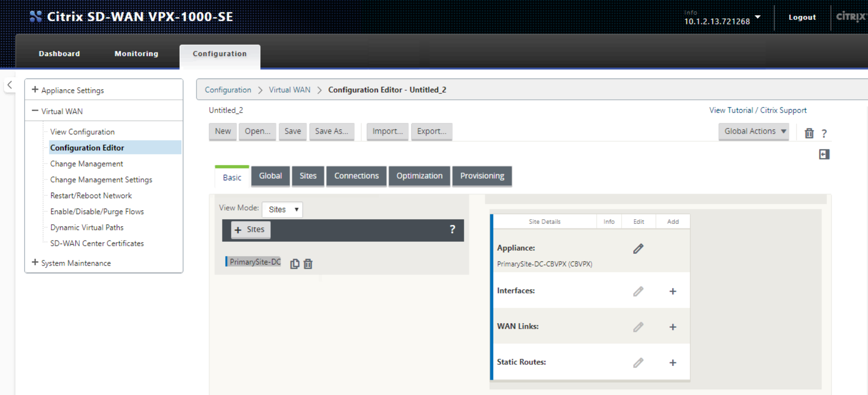Collapse the left sidebar with the arrow
This screenshot has height=395, width=868.
tap(10, 85)
